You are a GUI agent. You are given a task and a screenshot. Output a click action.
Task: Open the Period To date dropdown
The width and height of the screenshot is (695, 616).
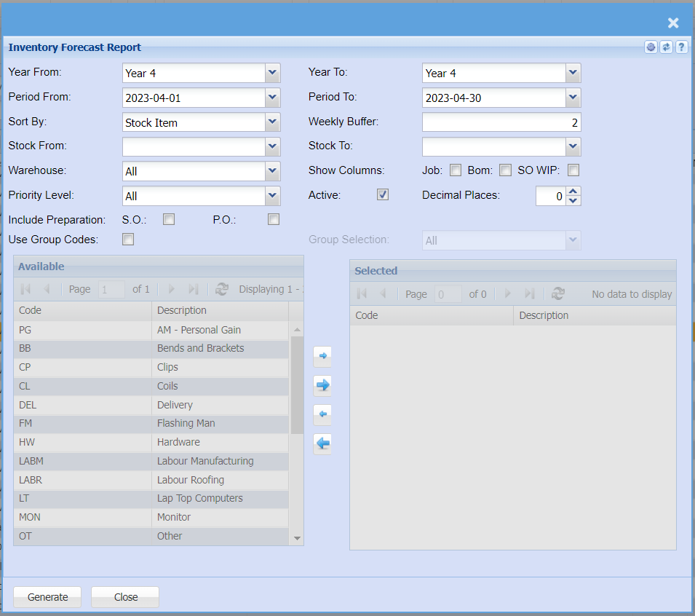click(x=573, y=97)
